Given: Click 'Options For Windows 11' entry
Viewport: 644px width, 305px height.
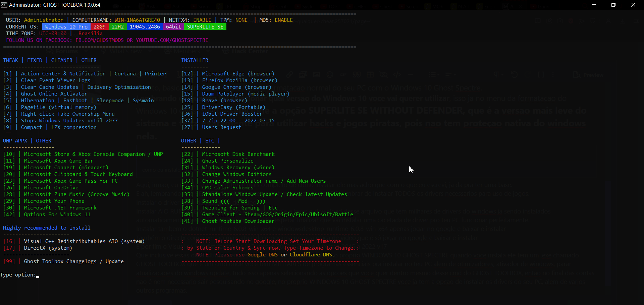Looking at the screenshot, I should pyautogui.click(x=57, y=215).
